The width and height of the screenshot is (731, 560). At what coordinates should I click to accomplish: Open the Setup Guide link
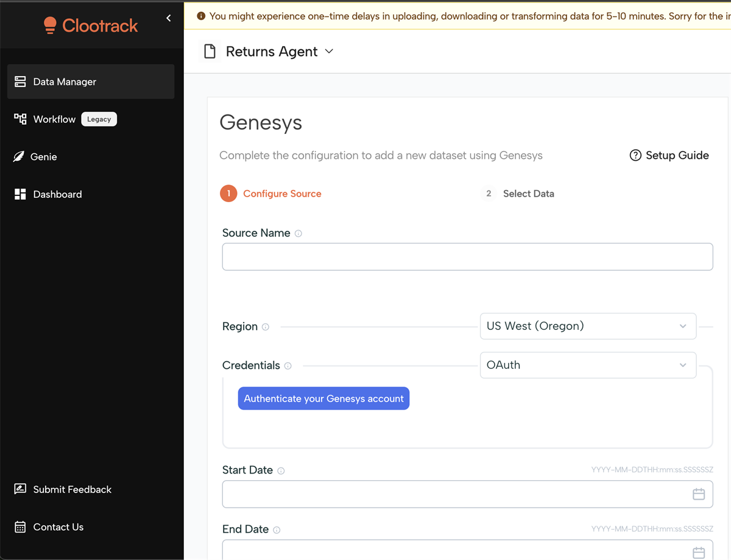[x=669, y=155]
